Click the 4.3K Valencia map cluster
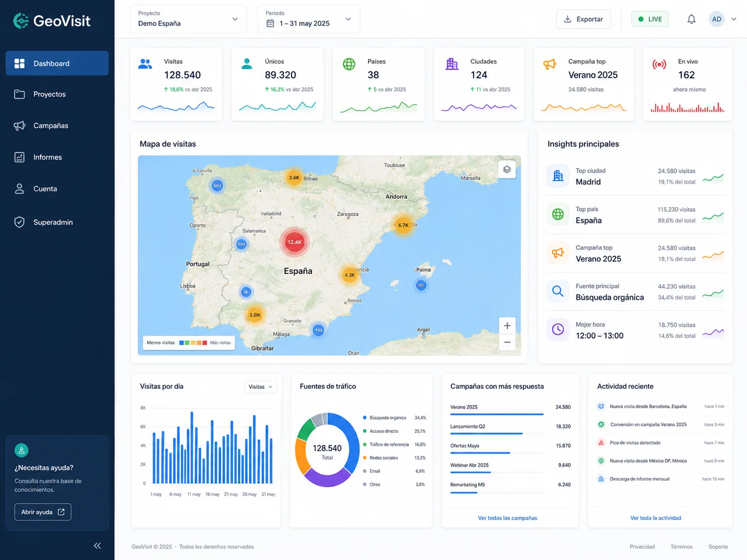The width and height of the screenshot is (747, 560). [x=350, y=275]
